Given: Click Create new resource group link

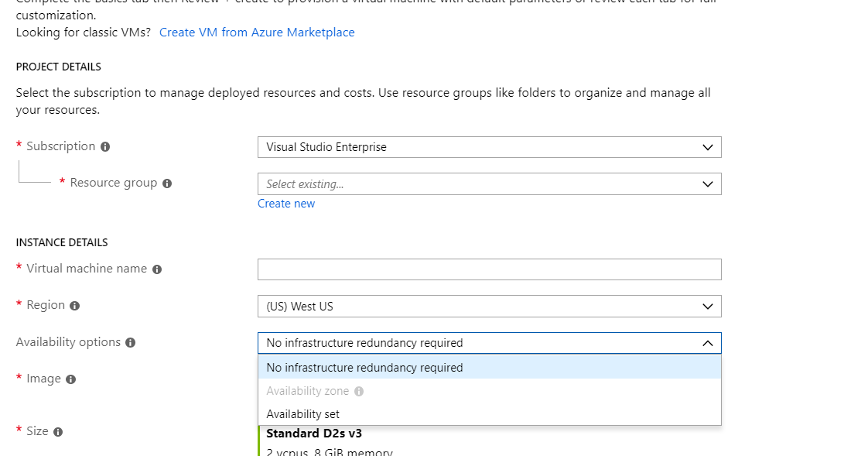Looking at the screenshot, I should pos(286,204).
